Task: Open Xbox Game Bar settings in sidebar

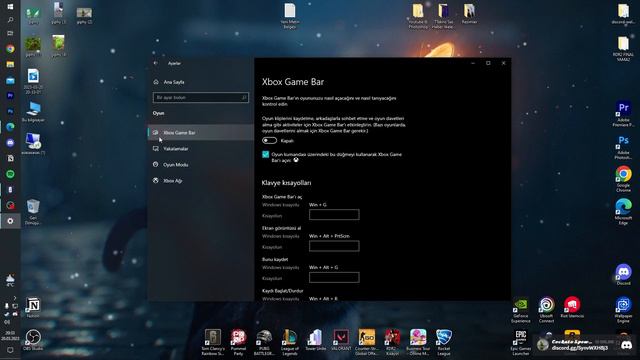Action: tap(200, 133)
